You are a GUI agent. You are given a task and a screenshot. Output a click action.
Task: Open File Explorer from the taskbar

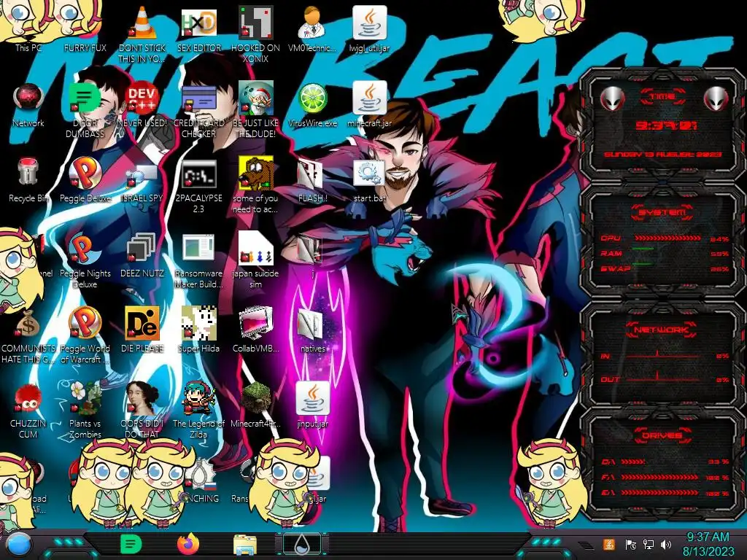point(245,545)
